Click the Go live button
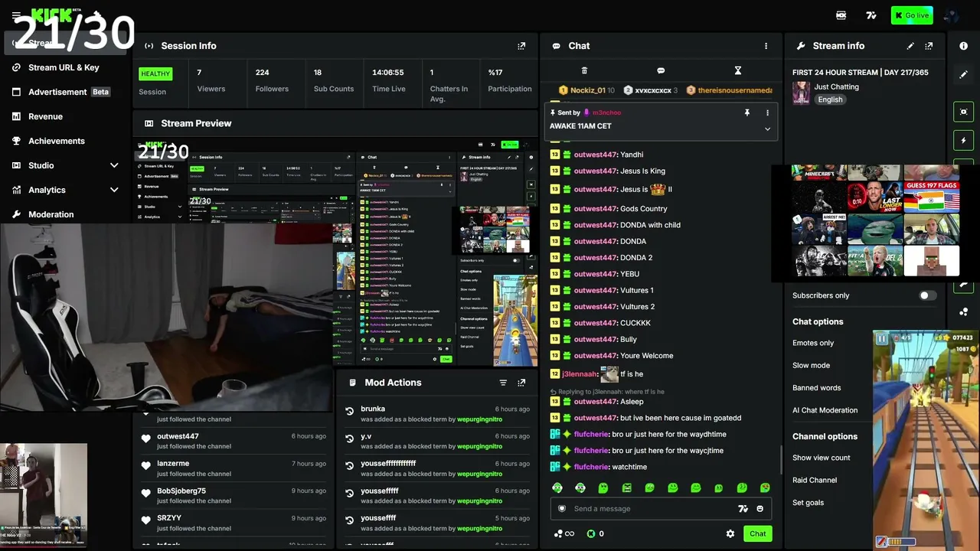This screenshot has width=980, height=551. pos(912,15)
